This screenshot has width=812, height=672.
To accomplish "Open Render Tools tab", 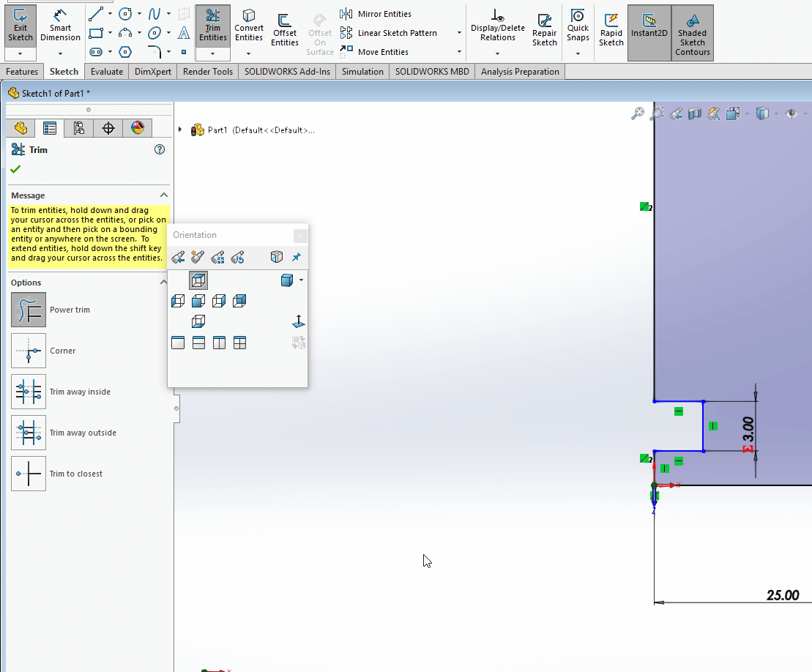I will pos(208,72).
